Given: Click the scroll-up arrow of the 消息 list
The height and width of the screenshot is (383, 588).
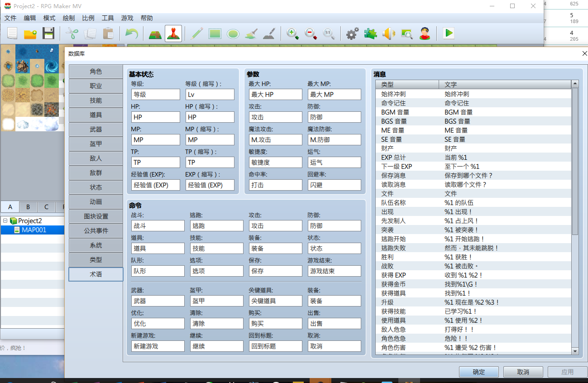Looking at the screenshot, I should pos(575,84).
